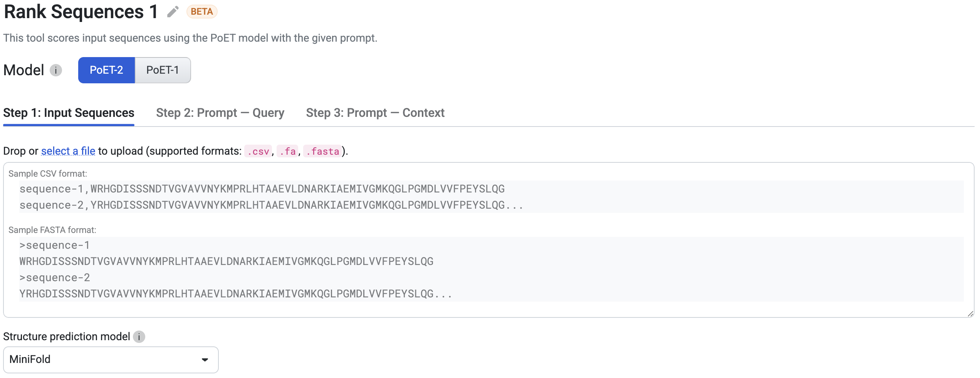Image resolution: width=980 pixels, height=378 pixels.
Task: Click the .fa format badge
Action: pyautogui.click(x=287, y=151)
